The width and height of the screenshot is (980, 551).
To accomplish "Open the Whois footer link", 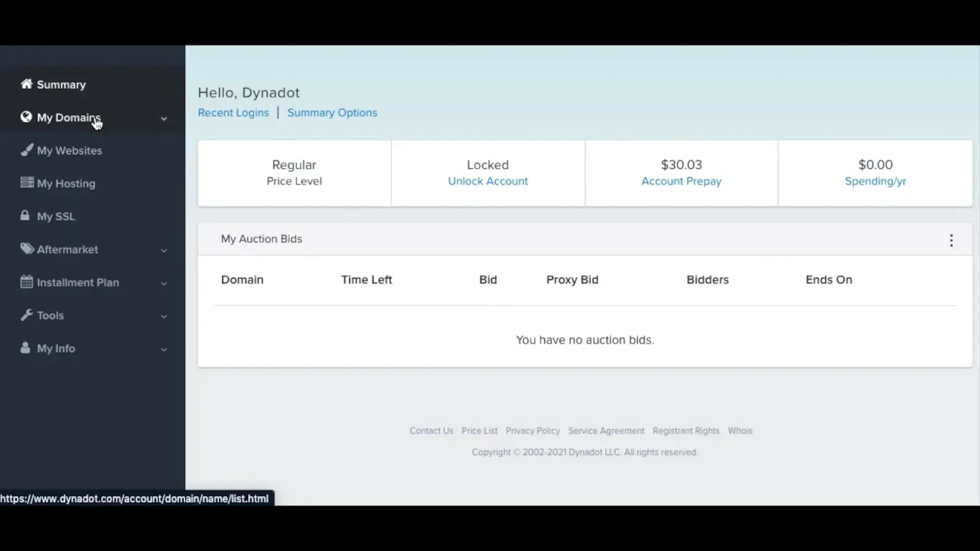I will [740, 431].
